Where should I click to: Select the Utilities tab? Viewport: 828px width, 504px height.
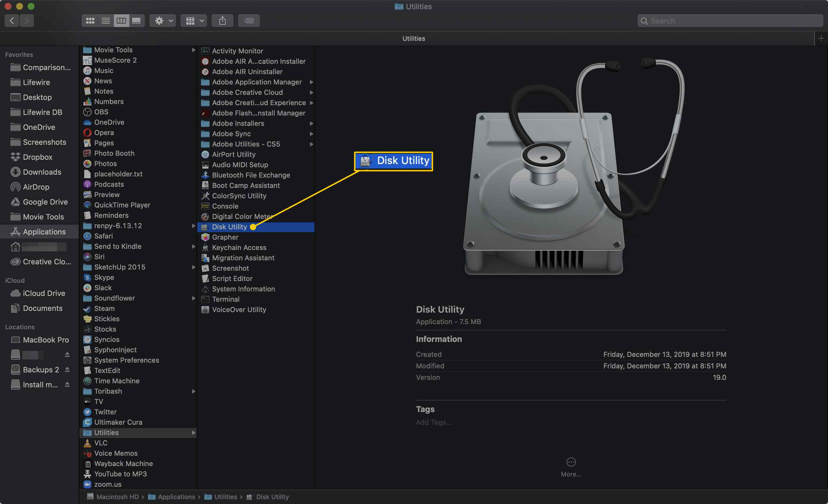point(414,39)
